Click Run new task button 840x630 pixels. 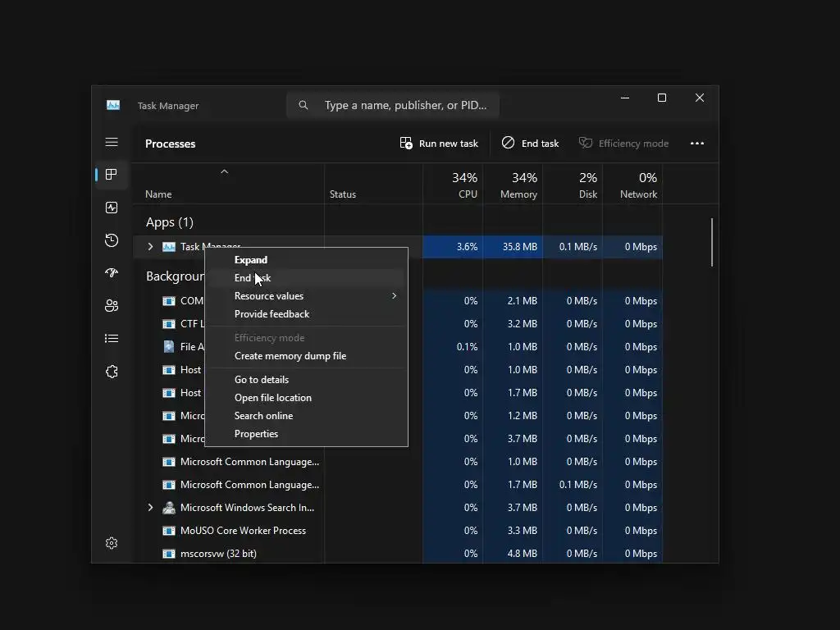click(439, 143)
